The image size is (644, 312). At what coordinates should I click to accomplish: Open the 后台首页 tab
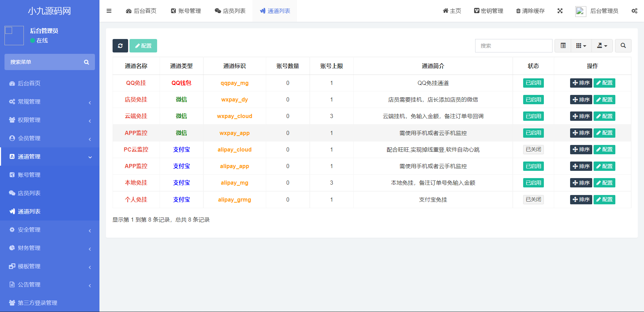click(141, 11)
